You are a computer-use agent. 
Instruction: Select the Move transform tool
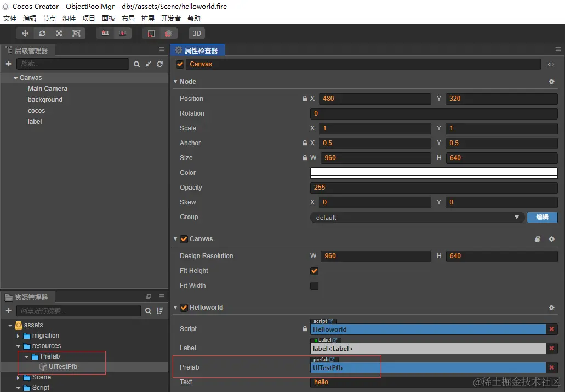point(25,33)
